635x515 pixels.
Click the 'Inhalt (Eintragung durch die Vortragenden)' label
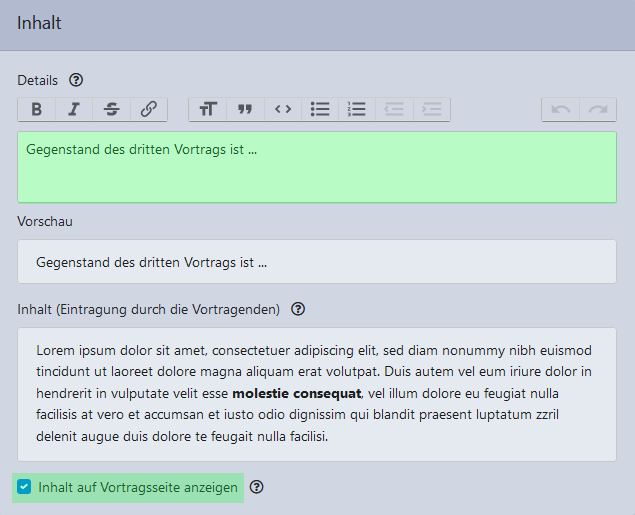point(149,310)
